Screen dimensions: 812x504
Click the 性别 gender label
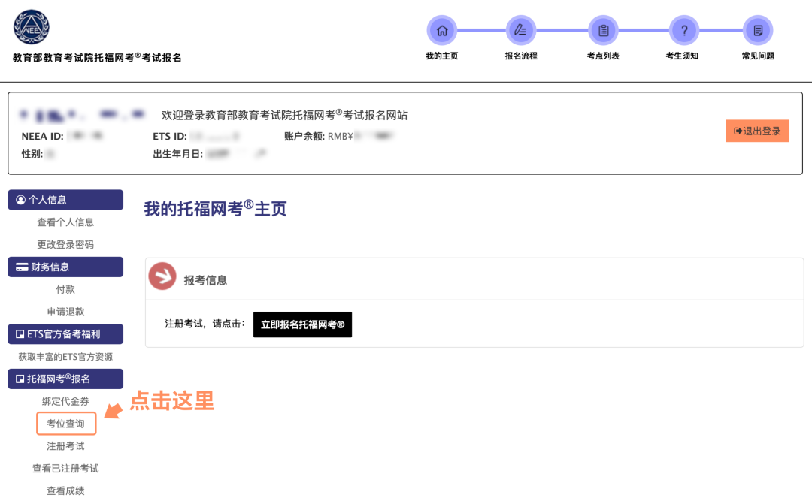pyautogui.click(x=32, y=154)
